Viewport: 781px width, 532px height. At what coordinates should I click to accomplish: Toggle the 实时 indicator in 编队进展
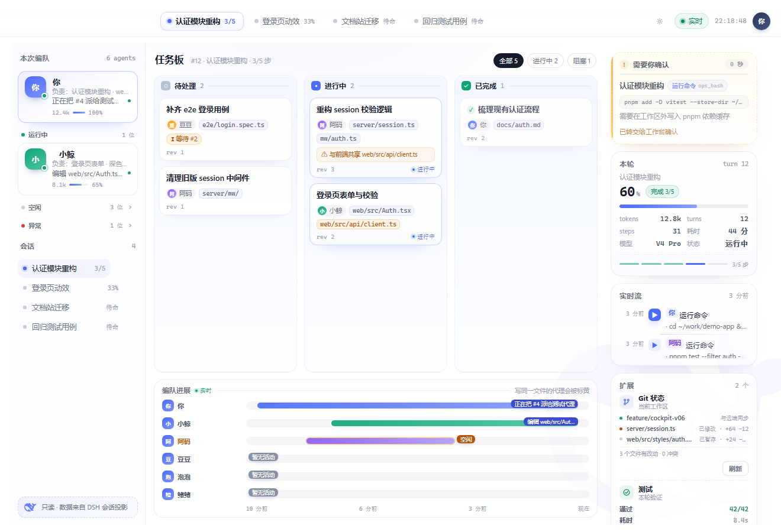203,391
